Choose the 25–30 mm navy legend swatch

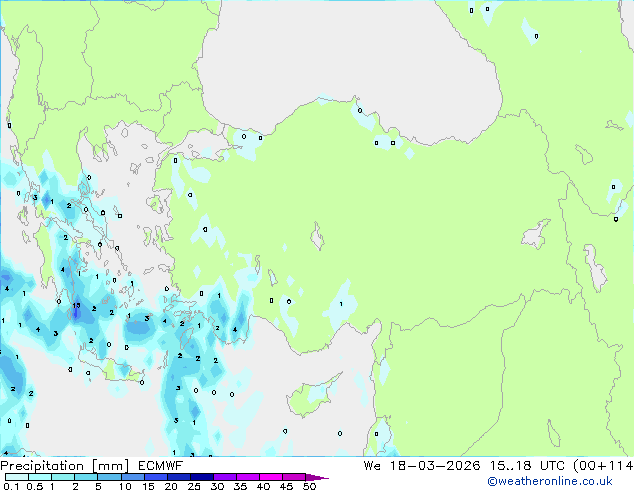point(201,477)
